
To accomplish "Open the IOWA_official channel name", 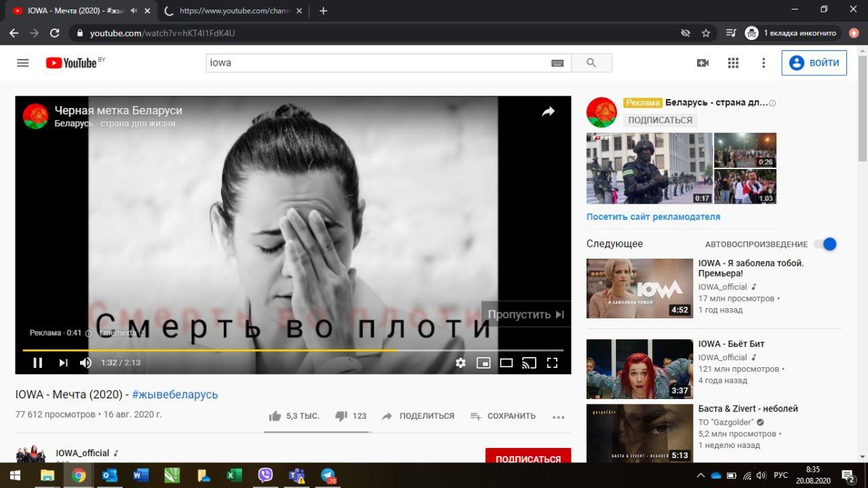I will (82, 453).
